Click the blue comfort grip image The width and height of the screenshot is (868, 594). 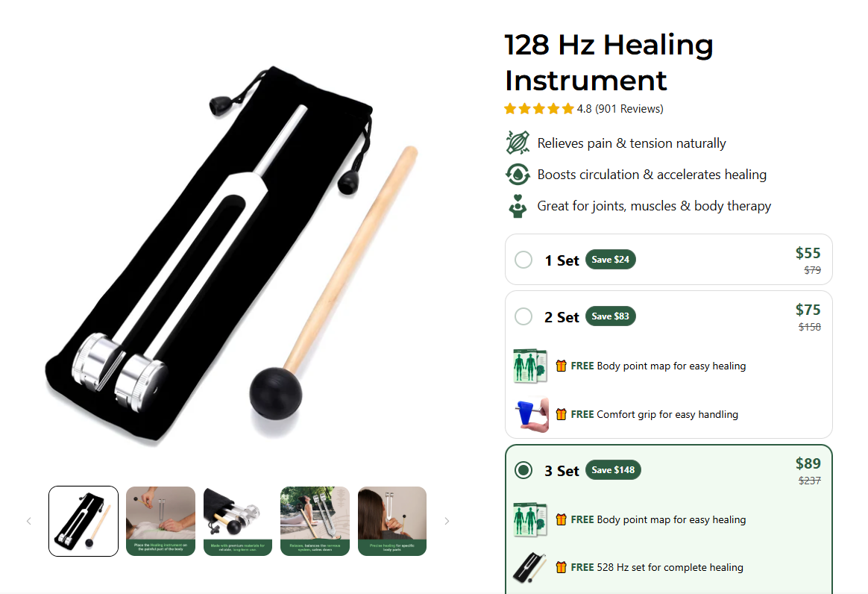[532, 414]
